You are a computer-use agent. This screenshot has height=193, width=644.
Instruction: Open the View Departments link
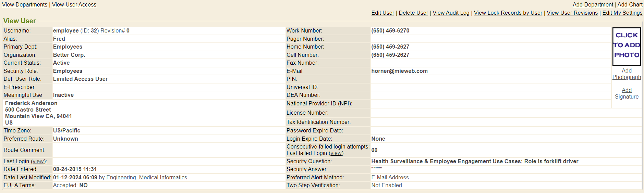[25, 4]
